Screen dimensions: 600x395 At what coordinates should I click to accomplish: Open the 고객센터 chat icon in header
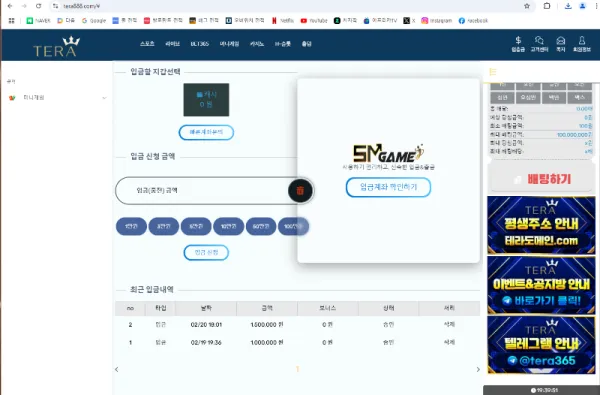pos(540,44)
